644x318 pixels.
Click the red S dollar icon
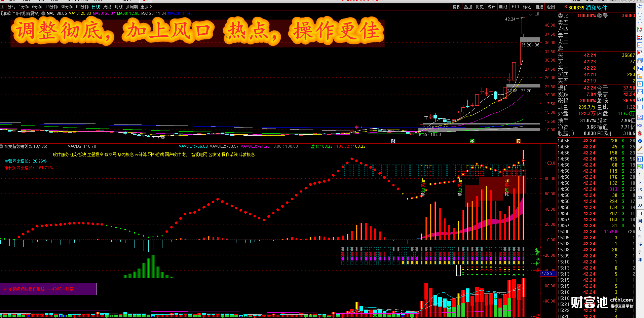pos(640,133)
